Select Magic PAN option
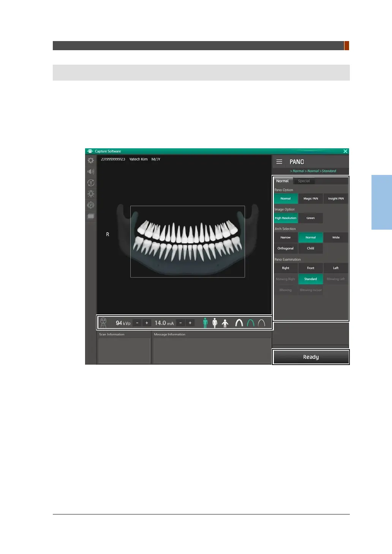 click(x=311, y=198)
